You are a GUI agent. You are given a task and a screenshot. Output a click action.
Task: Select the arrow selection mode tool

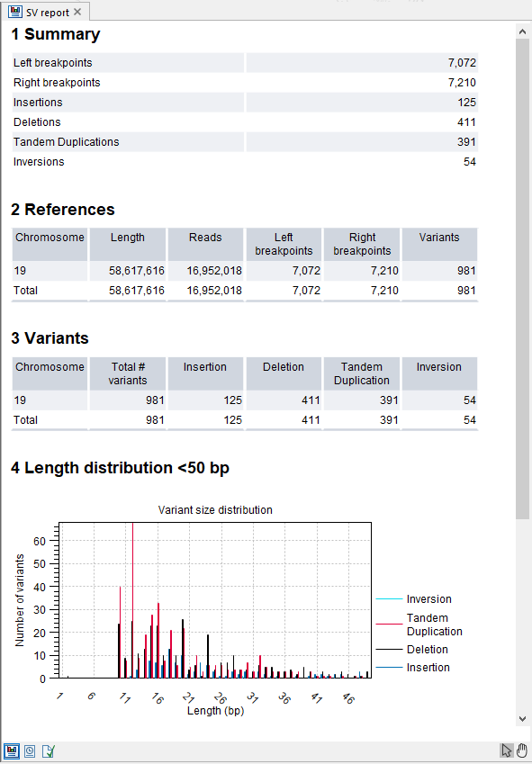[x=507, y=751]
